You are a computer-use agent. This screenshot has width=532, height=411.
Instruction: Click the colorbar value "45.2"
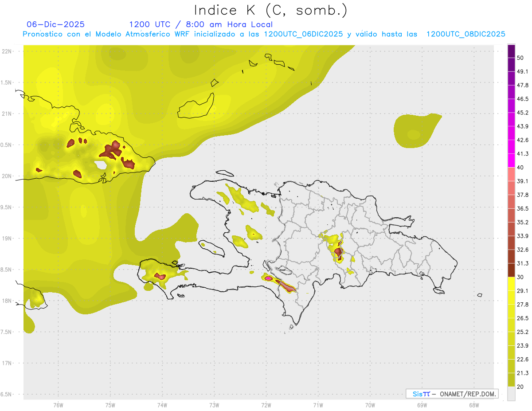point(522,113)
